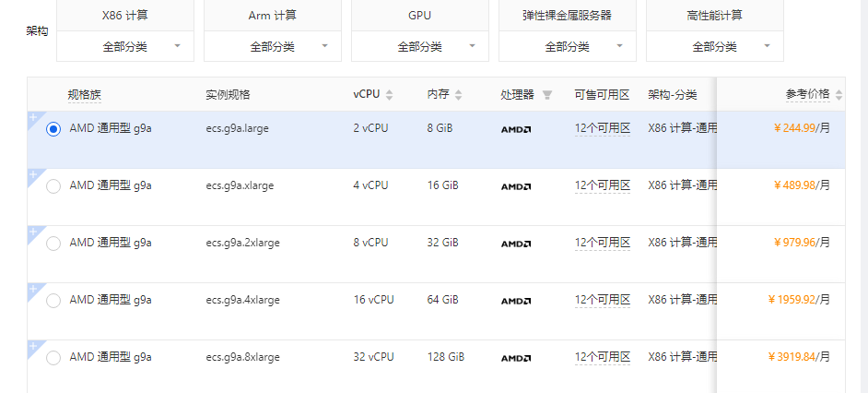Open the GPU 全部分类 dropdown
Viewport: 868px width, 393px height.
419,46
